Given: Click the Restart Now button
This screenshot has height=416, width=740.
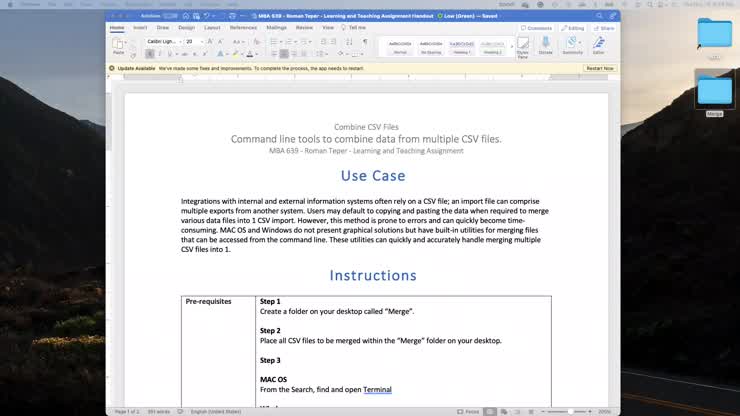Looking at the screenshot, I should coord(600,68).
